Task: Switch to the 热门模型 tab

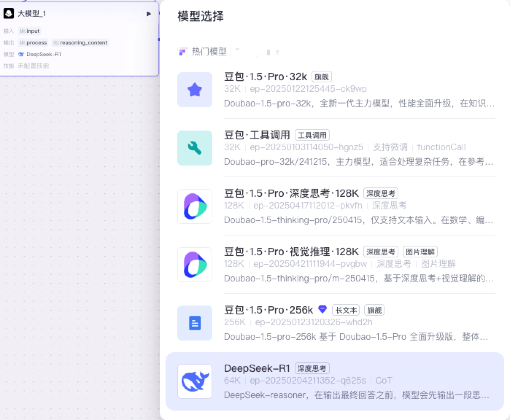Action: 209,52
